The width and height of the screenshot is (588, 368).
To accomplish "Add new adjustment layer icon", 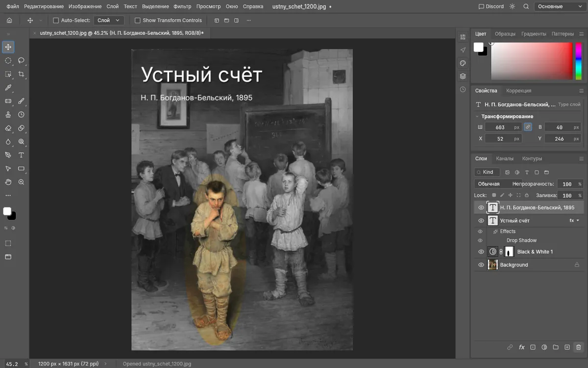I will point(544,347).
